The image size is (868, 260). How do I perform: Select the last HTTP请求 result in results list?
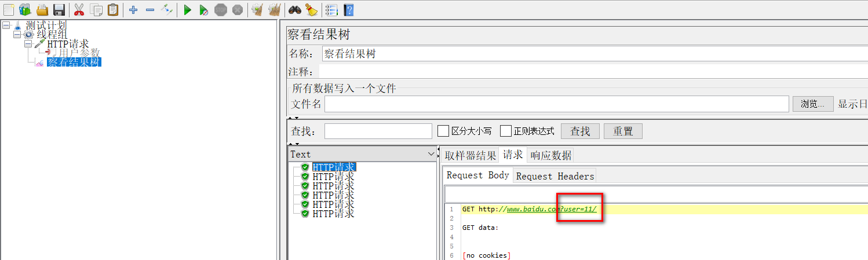tap(333, 214)
